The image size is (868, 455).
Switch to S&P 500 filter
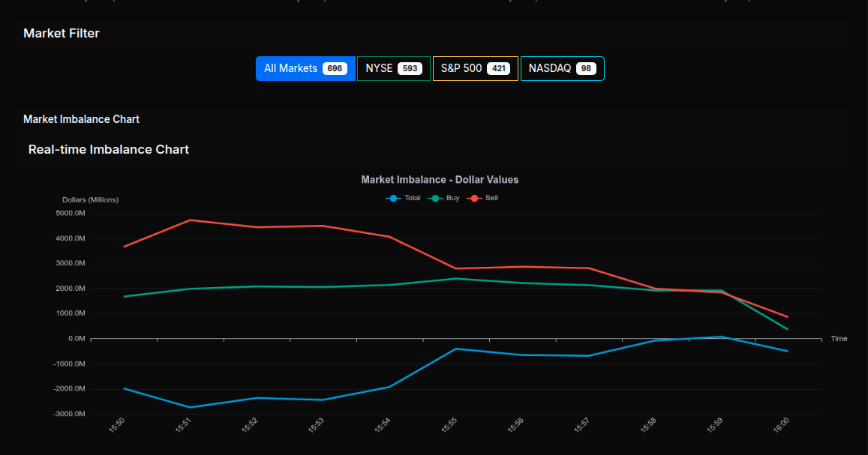[x=475, y=68]
